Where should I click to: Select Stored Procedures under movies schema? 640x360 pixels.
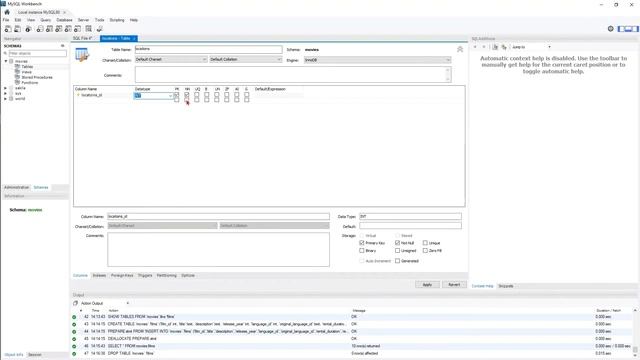(37, 77)
